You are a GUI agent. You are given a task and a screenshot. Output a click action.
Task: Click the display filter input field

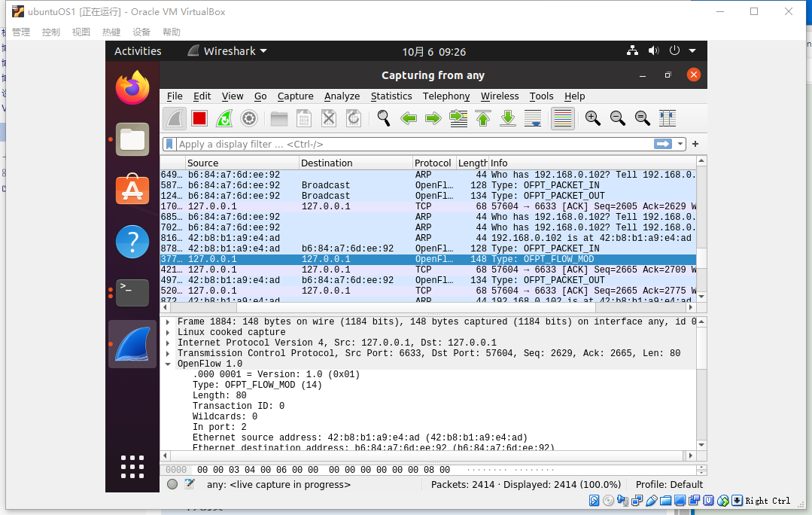click(415, 144)
